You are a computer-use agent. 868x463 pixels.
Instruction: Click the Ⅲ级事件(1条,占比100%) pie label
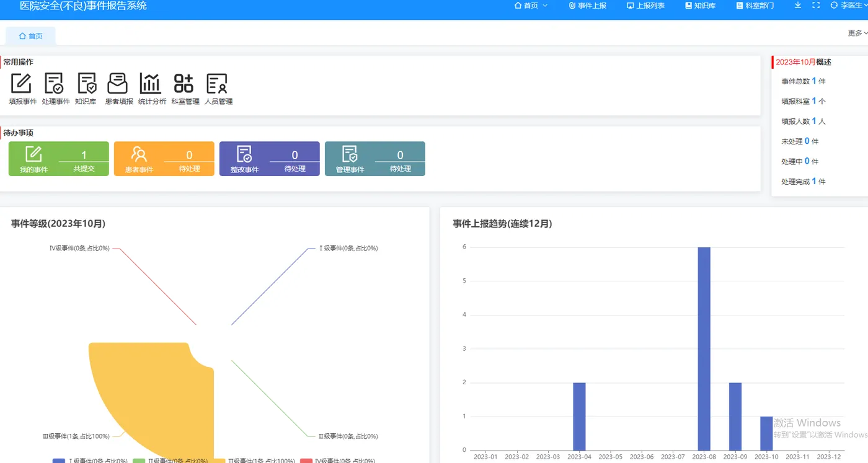(76, 436)
